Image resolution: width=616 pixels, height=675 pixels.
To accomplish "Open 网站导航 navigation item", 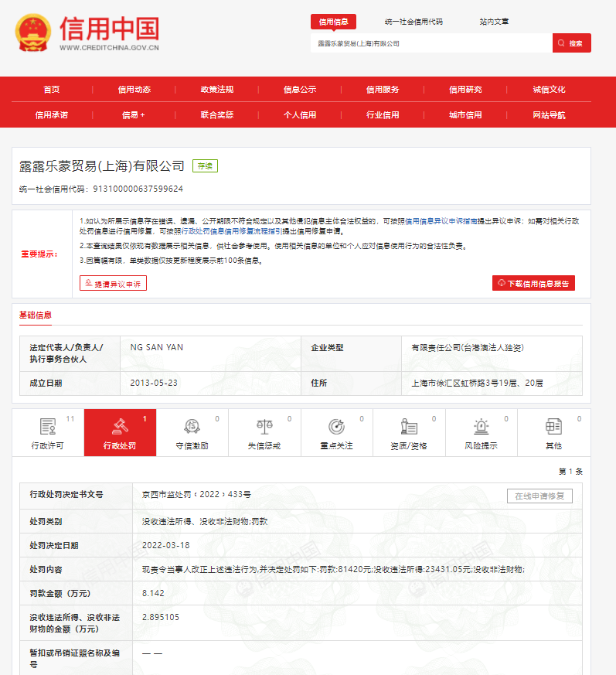I will point(549,115).
